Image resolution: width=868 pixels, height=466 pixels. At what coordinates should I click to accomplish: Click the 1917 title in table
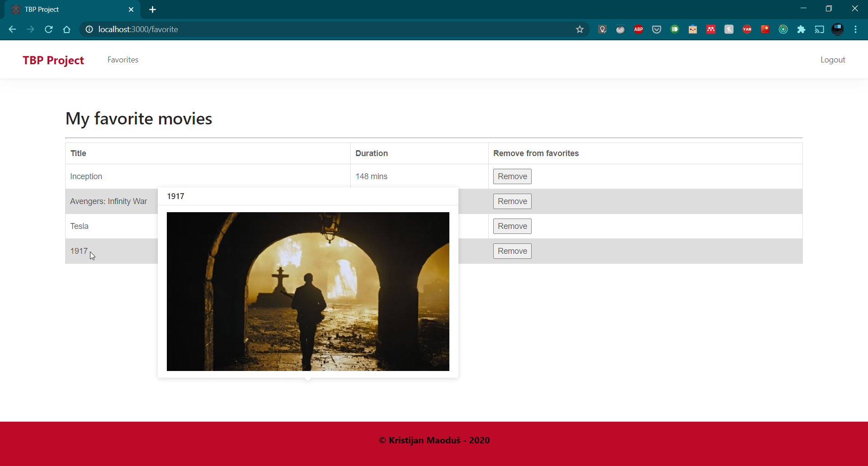tap(79, 251)
